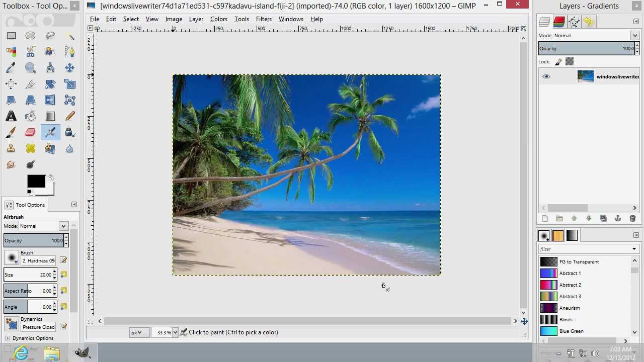Image resolution: width=644 pixels, height=362 pixels.
Task: Swap foreground and background colors arrow
Action: pyautogui.click(x=51, y=177)
